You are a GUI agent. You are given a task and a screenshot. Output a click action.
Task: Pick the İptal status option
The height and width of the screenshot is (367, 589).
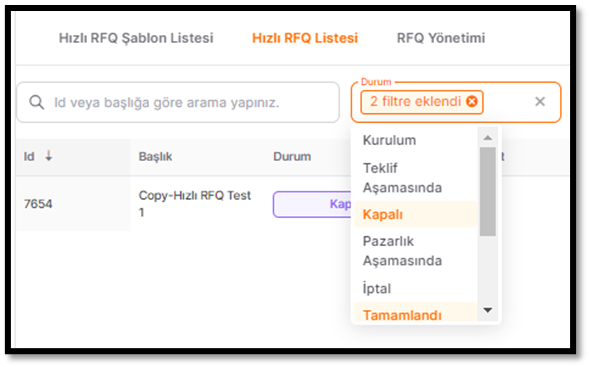(x=415, y=288)
